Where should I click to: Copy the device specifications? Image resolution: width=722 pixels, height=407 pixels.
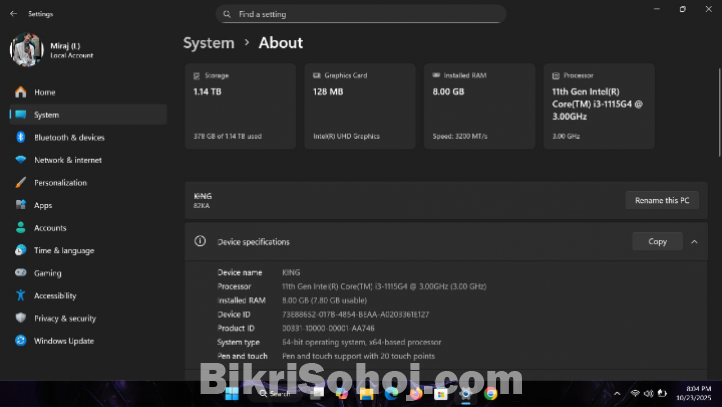tap(657, 241)
